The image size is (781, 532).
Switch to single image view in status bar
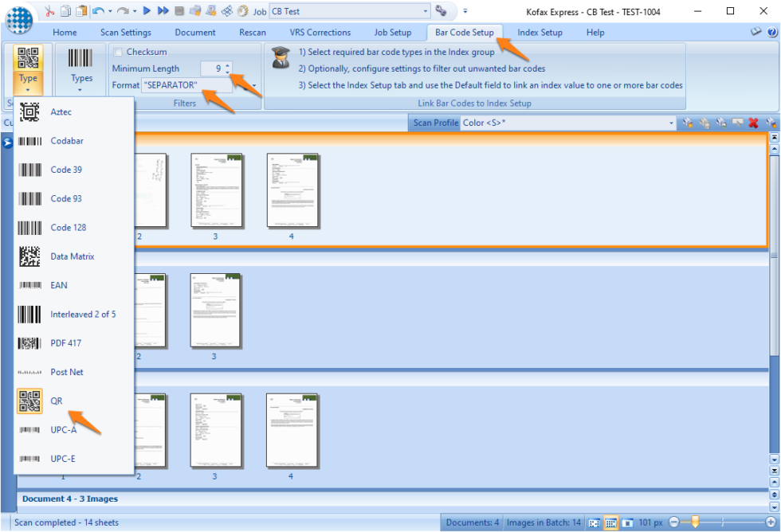coord(627,522)
